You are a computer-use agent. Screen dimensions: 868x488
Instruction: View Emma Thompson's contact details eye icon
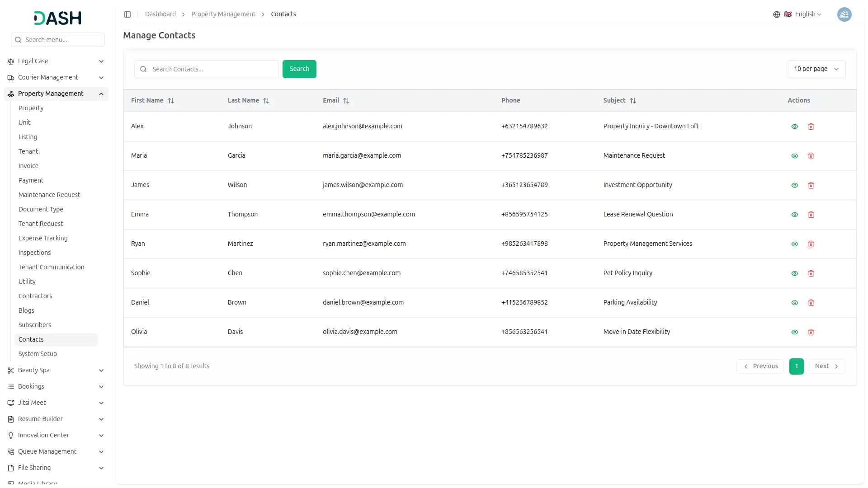(795, 215)
